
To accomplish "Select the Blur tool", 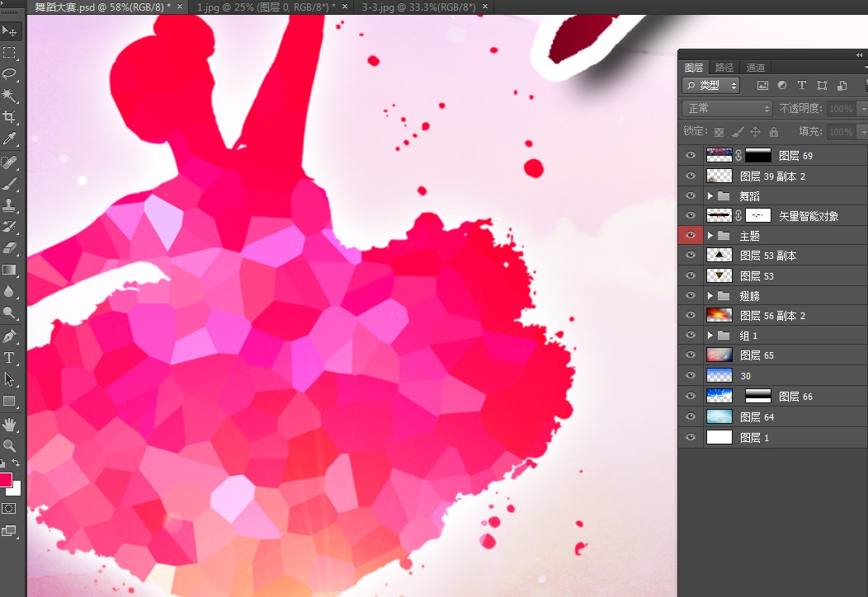I will tap(9, 291).
